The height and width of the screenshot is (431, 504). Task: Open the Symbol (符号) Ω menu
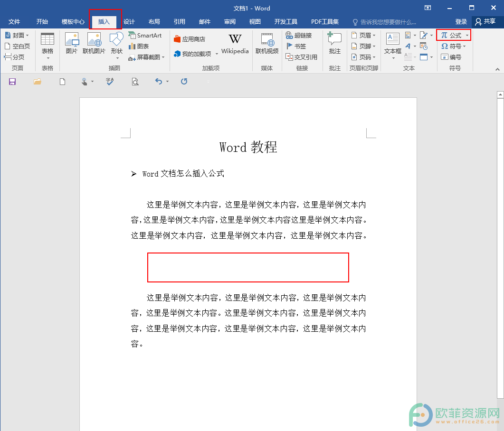[x=453, y=46]
